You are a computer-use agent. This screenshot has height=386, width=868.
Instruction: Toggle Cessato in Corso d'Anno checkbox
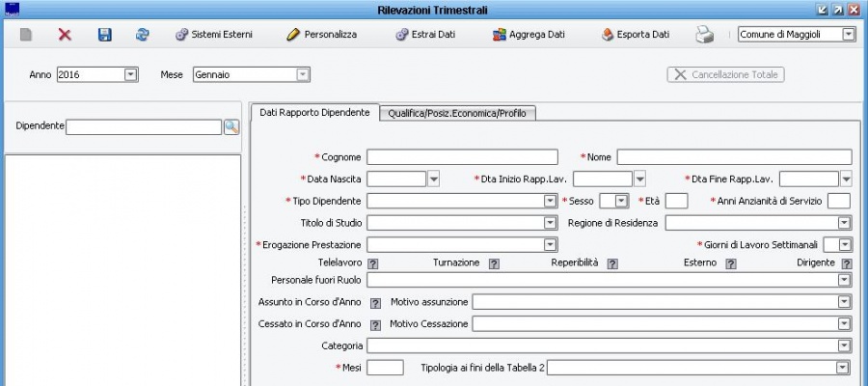375,325
